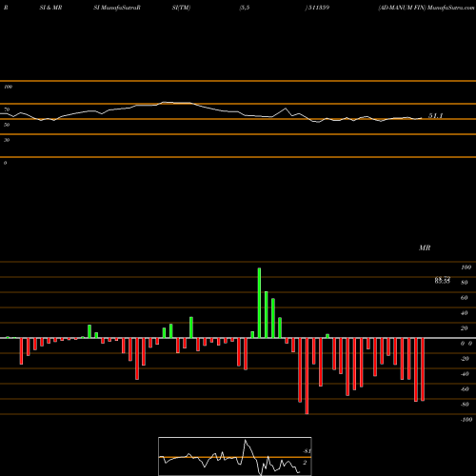Click the MR label above the histogram
This screenshot has width=476, height=476.
tap(425, 248)
